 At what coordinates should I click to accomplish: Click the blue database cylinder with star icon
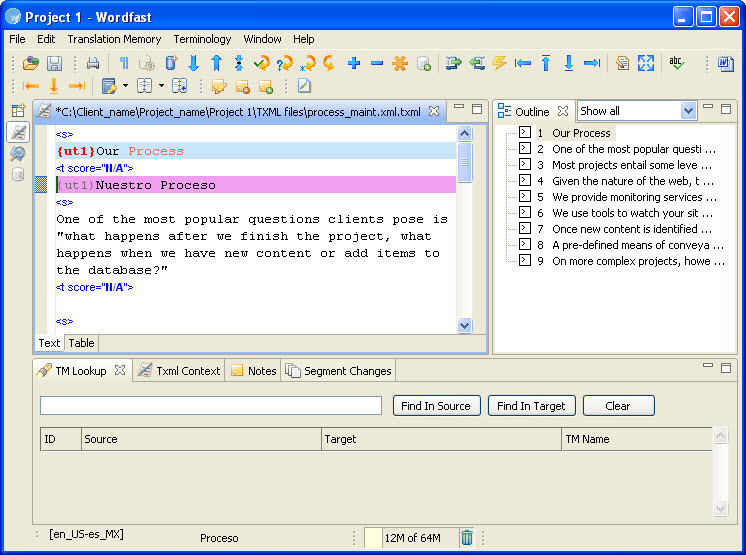click(x=171, y=63)
